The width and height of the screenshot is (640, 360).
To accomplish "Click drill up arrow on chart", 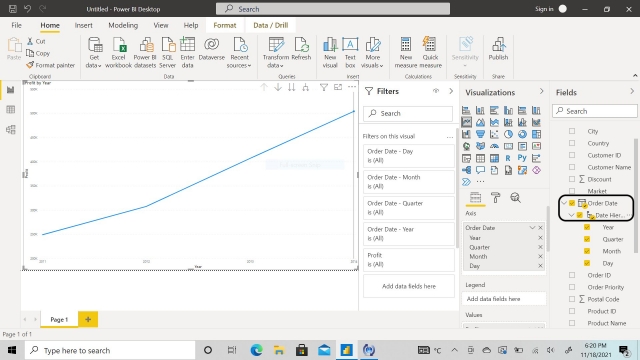I will [264, 87].
